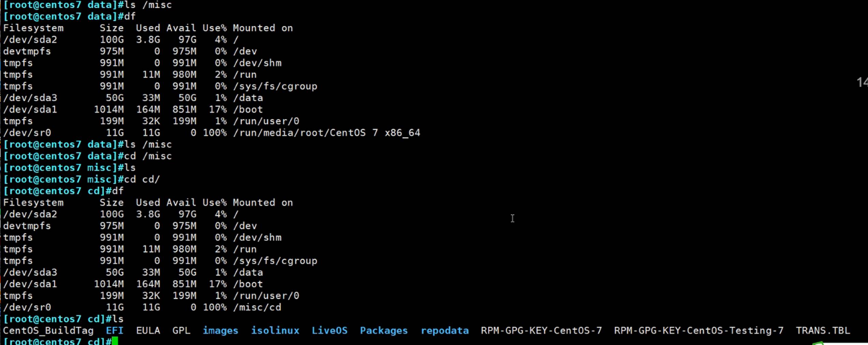The width and height of the screenshot is (868, 345).
Task: Click the /misc/cd mount point path
Action: (257, 307)
